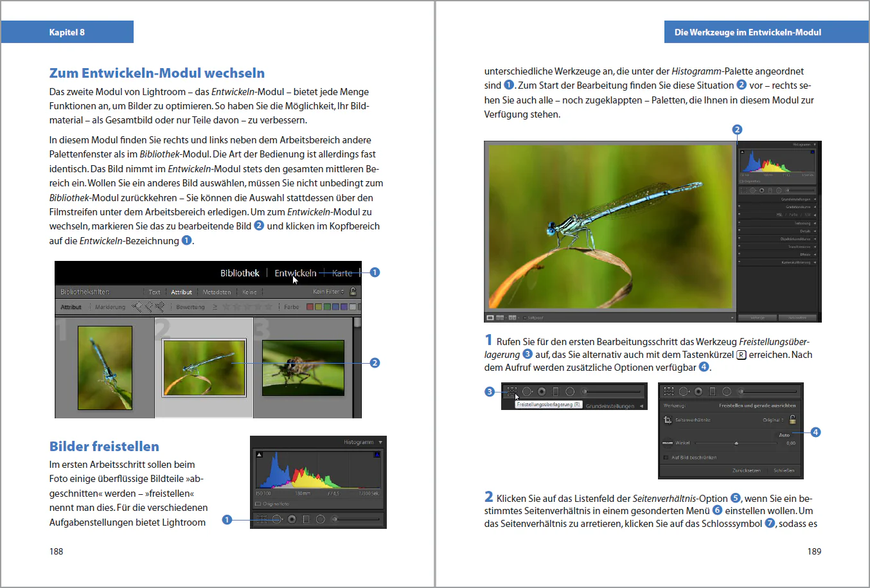Screen dimensions: 870x588
Task: Click the first flag icon next to Markierung
Action: [x=136, y=307]
